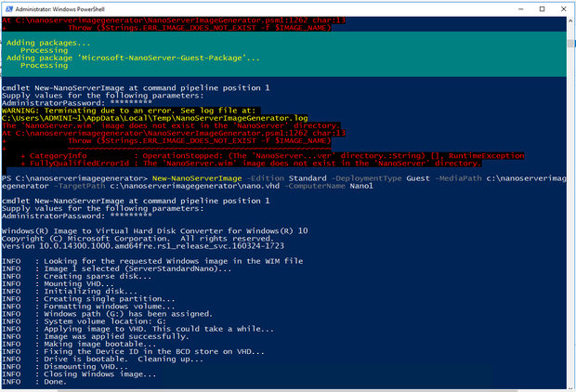This screenshot has width=576, height=392.
Task: Click the 'Version 10.0.14300.1000' line
Action: pyautogui.click(x=143, y=246)
